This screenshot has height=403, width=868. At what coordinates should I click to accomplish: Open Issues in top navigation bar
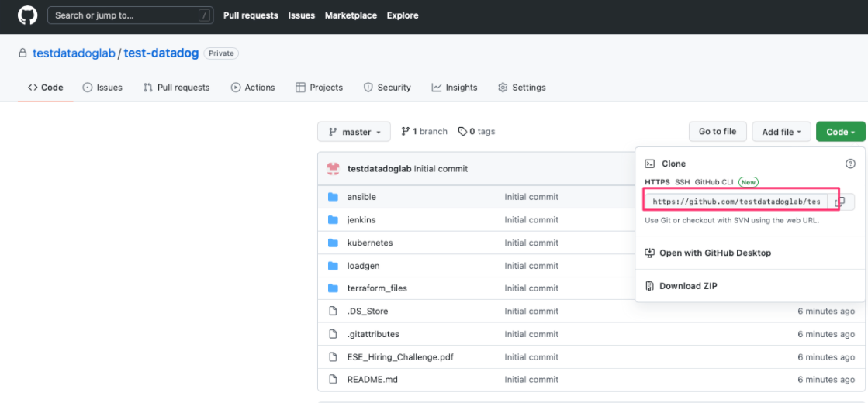(x=302, y=15)
